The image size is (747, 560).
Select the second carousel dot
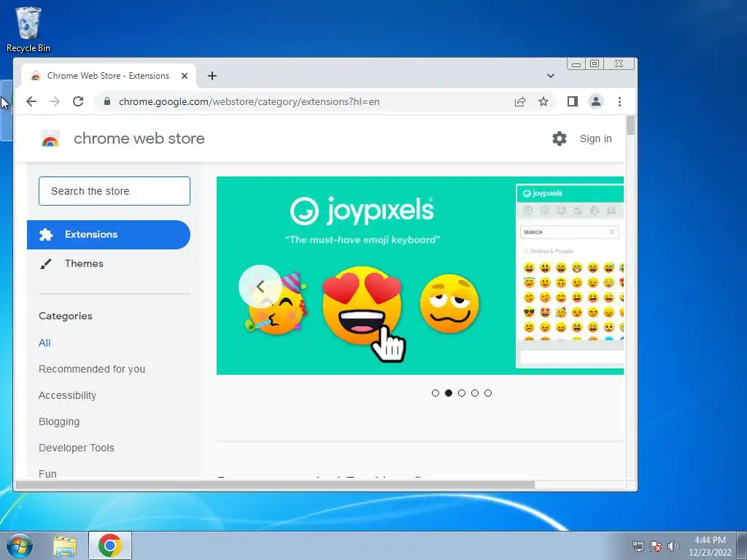449,393
